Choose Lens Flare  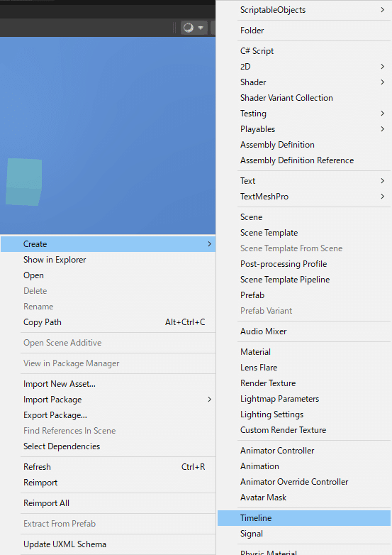click(x=259, y=368)
